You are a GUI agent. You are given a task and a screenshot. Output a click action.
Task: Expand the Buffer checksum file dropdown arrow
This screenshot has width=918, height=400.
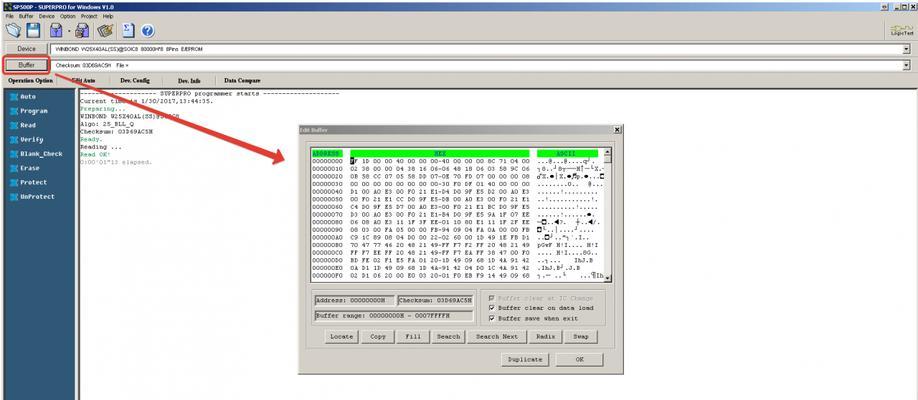tap(906, 65)
